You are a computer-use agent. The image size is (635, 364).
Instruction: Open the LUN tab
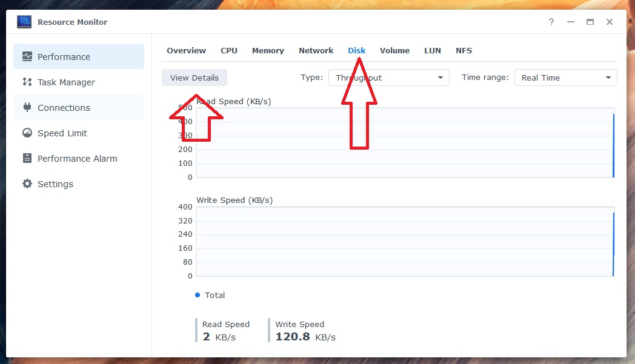pos(433,50)
